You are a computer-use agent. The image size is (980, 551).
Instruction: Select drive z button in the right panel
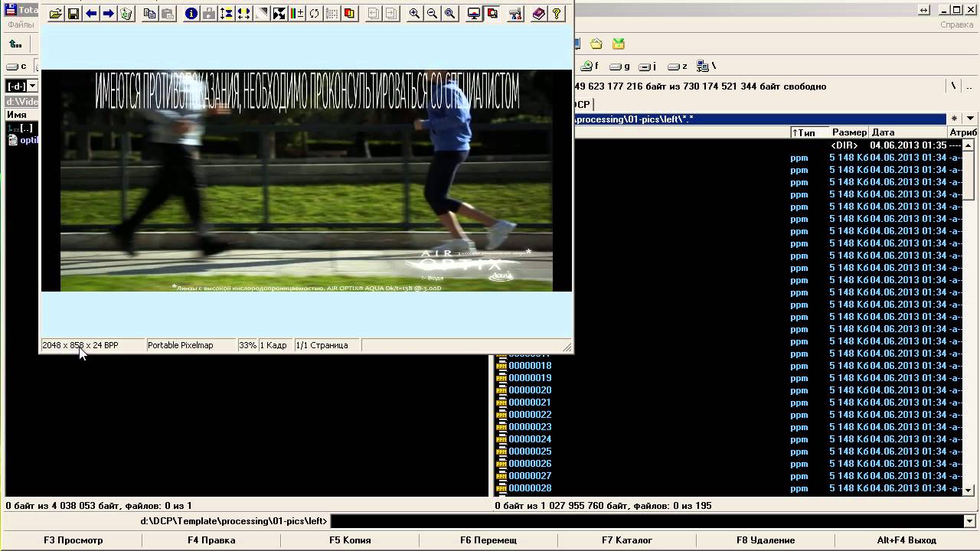[x=678, y=67]
